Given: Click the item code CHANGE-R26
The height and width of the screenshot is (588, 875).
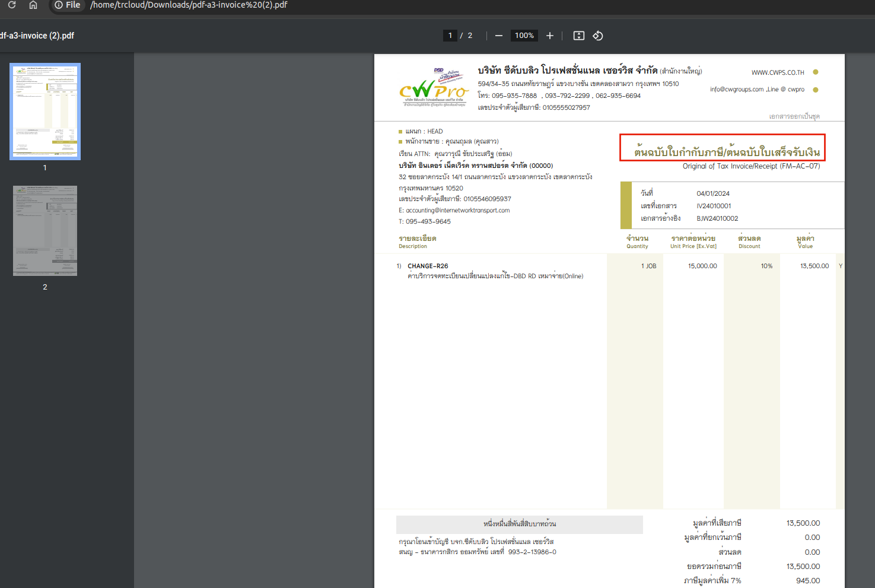Looking at the screenshot, I should click(428, 266).
